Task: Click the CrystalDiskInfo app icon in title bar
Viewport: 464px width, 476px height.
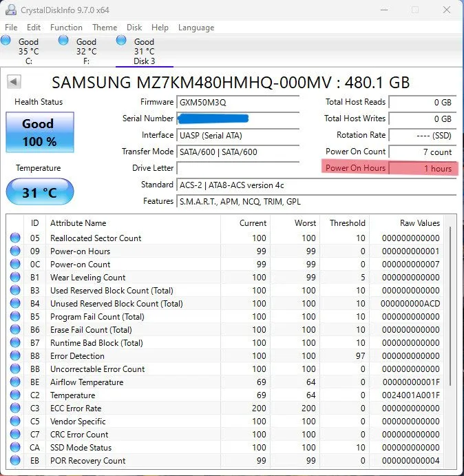Action: [11, 10]
